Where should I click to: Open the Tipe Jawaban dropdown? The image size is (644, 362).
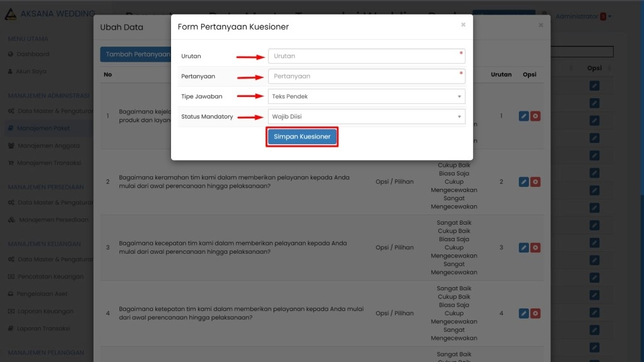coord(367,96)
